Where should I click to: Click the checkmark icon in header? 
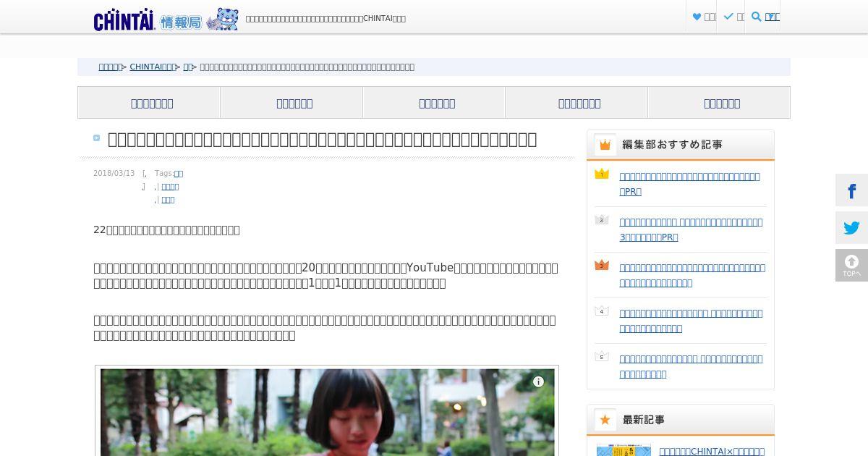(728, 17)
